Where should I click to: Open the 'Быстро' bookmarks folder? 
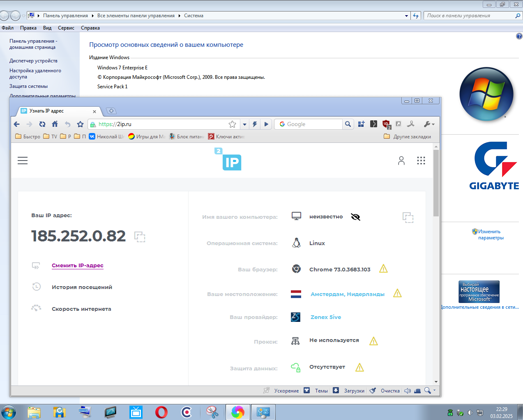[x=28, y=137]
